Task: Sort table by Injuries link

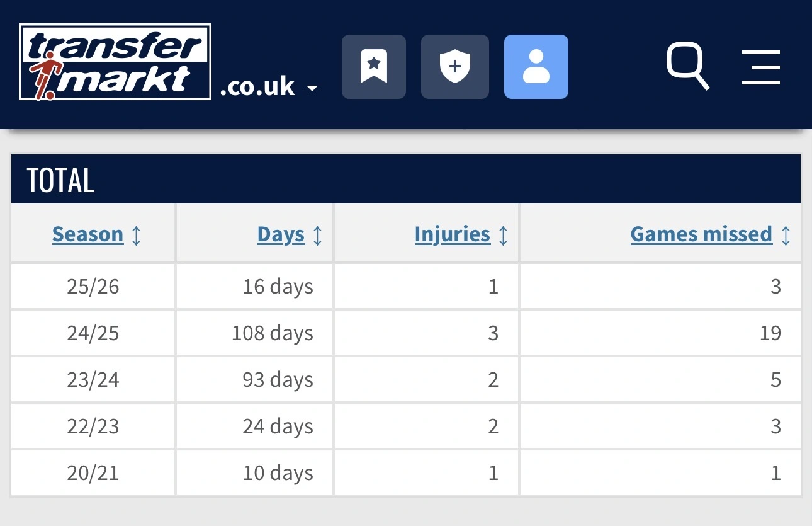Action: point(452,234)
